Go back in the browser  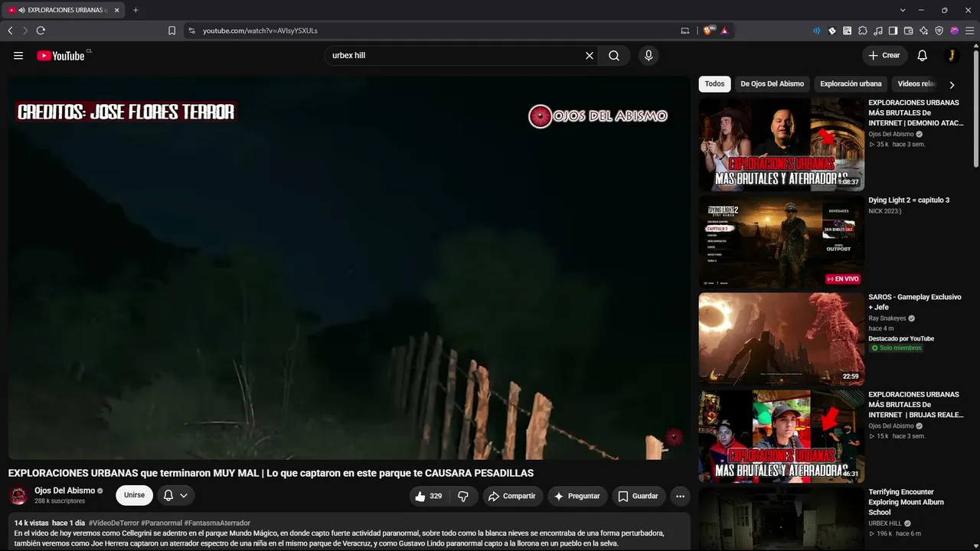10,31
